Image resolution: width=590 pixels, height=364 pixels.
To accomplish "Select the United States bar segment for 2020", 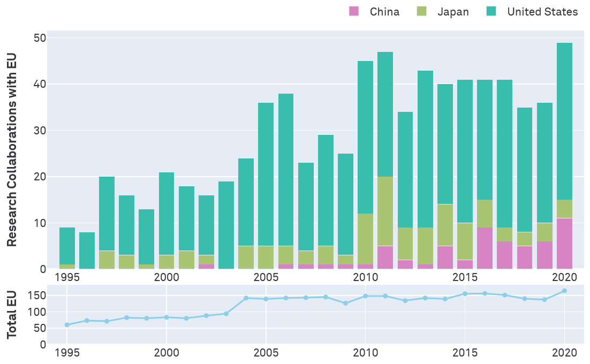I will tap(564, 121).
